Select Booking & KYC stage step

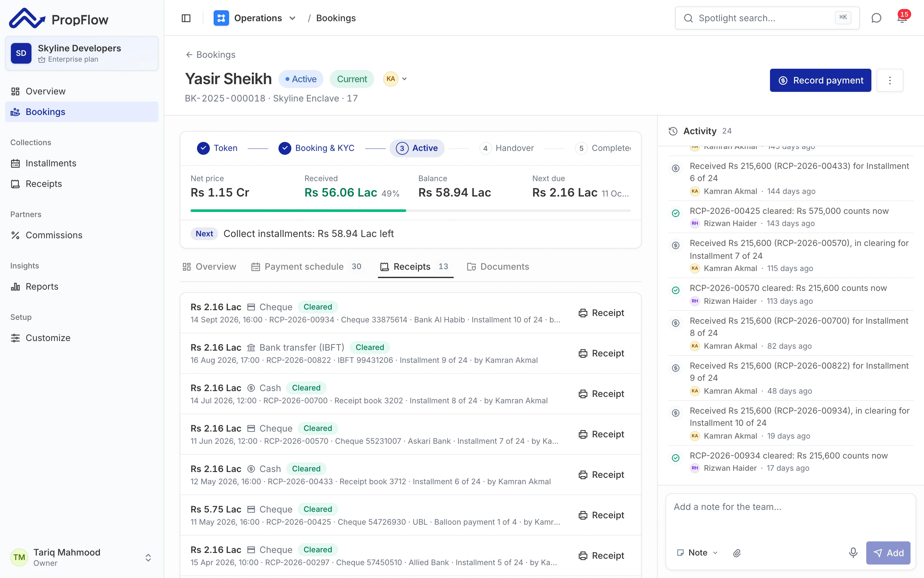316,148
